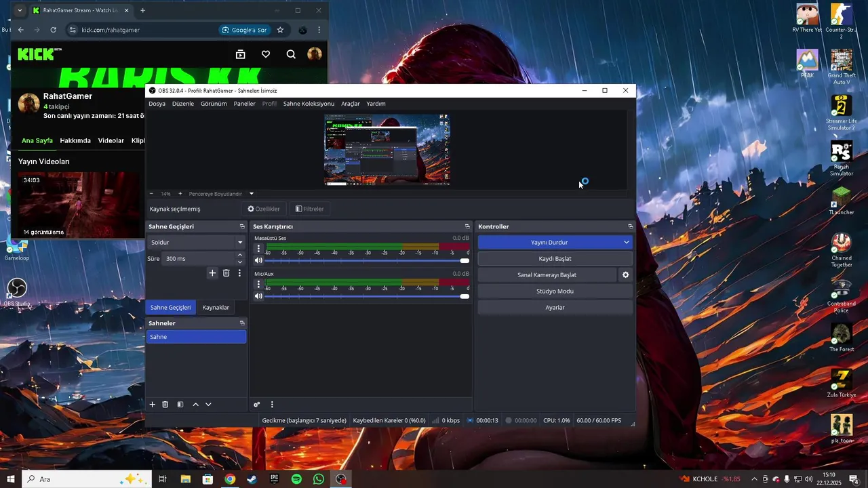Show hidden system tray icons chevron

coord(754,479)
